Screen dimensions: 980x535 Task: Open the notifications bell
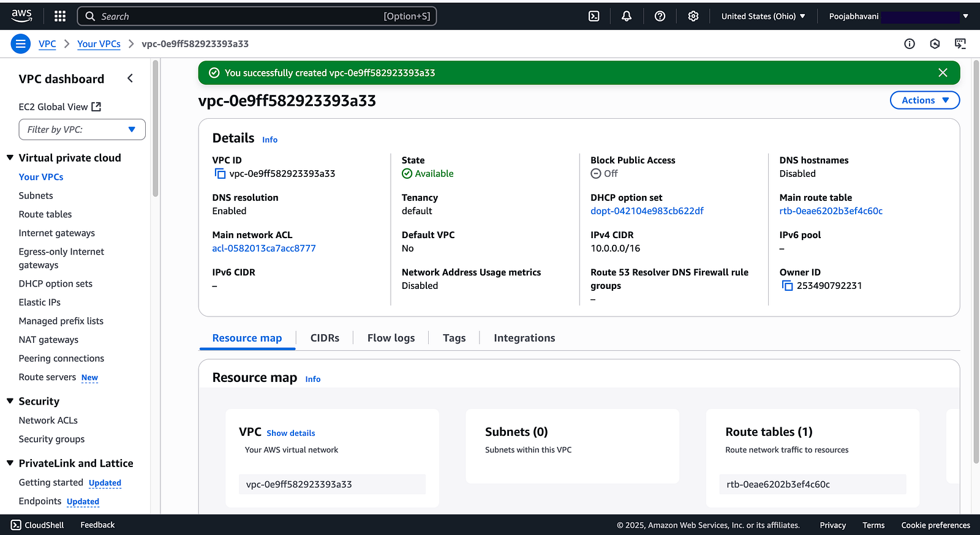click(627, 17)
